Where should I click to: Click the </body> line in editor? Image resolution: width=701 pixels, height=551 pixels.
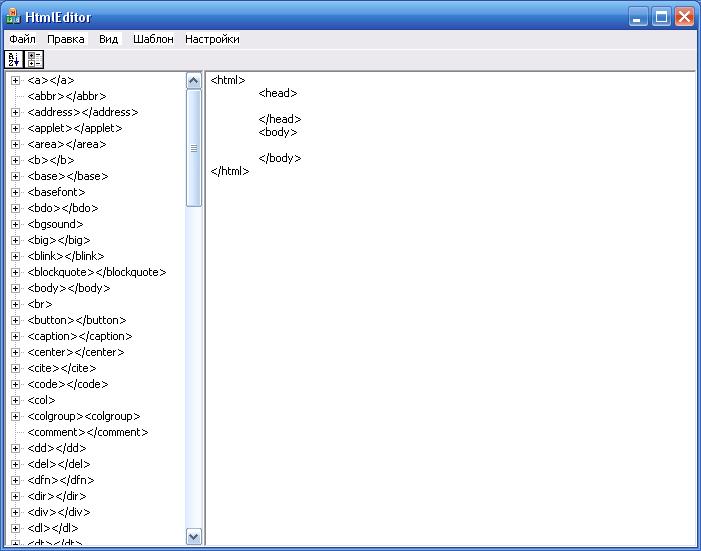280,158
